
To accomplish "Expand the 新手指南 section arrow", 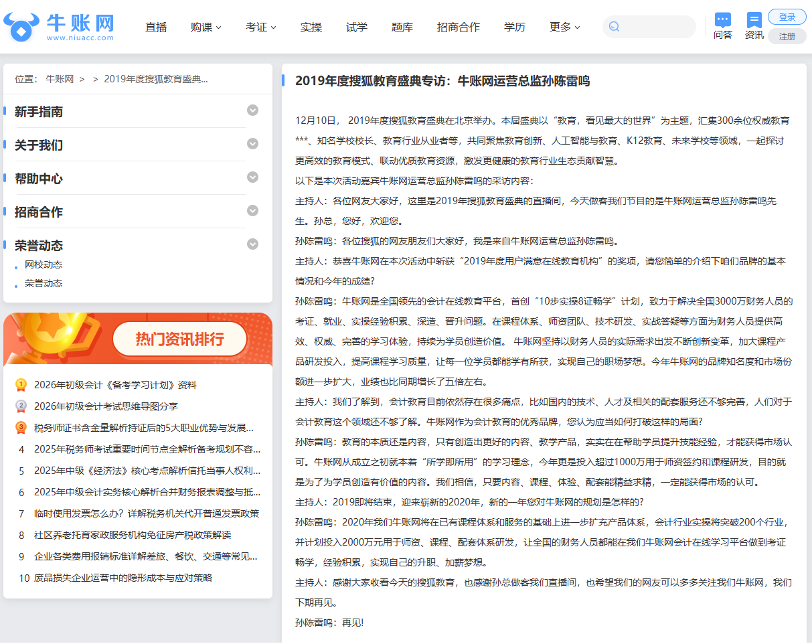I will tap(252, 110).
